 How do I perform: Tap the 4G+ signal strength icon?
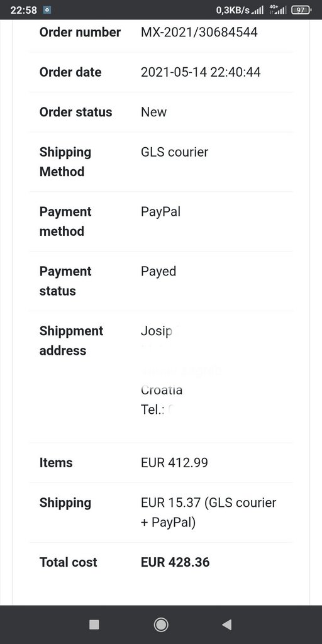(x=278, y=10)
